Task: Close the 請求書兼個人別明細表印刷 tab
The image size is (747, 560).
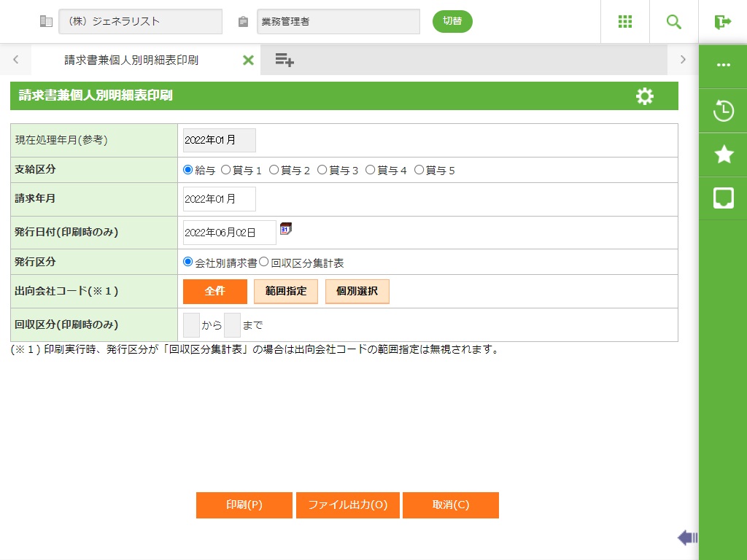Action: pyautogui.click(x=248, y=60)
